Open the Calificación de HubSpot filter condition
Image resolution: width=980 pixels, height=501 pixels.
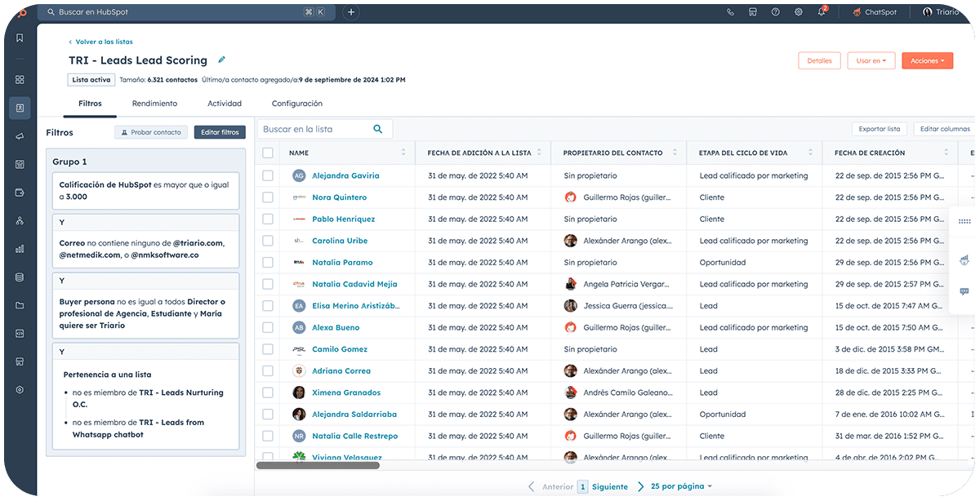tap(146, 192)
